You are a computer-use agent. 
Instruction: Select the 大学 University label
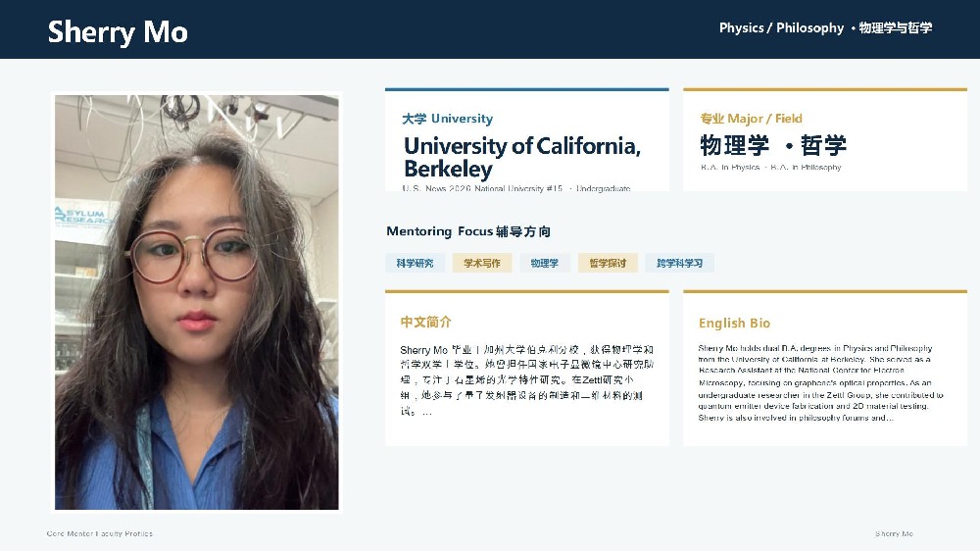tap(447, 119)
